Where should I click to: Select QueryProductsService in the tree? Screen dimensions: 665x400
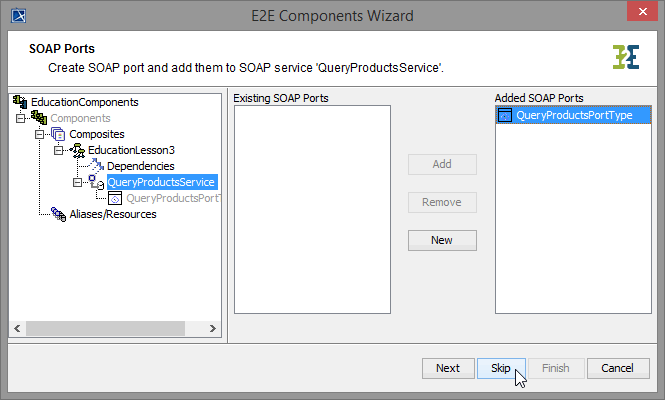161,182
